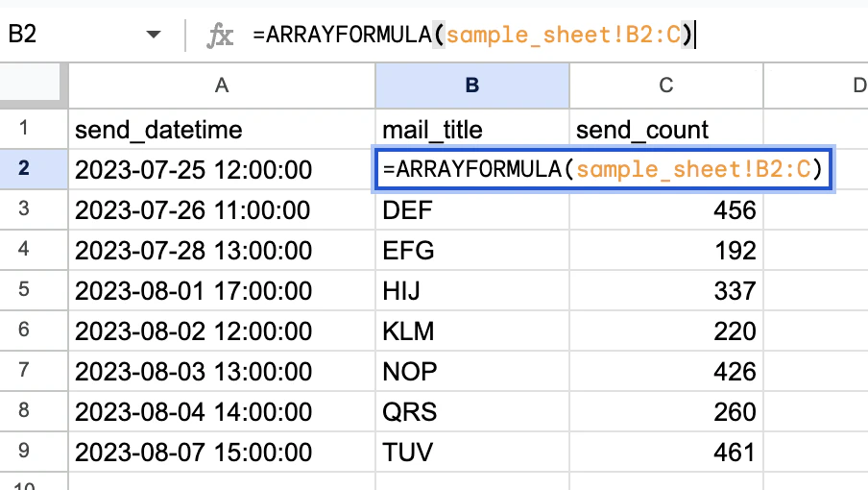This screenshot has width=868, height=490.
Task: Select cell with 2023-08-03 13:00:00
Action: (x=222, y=372)
